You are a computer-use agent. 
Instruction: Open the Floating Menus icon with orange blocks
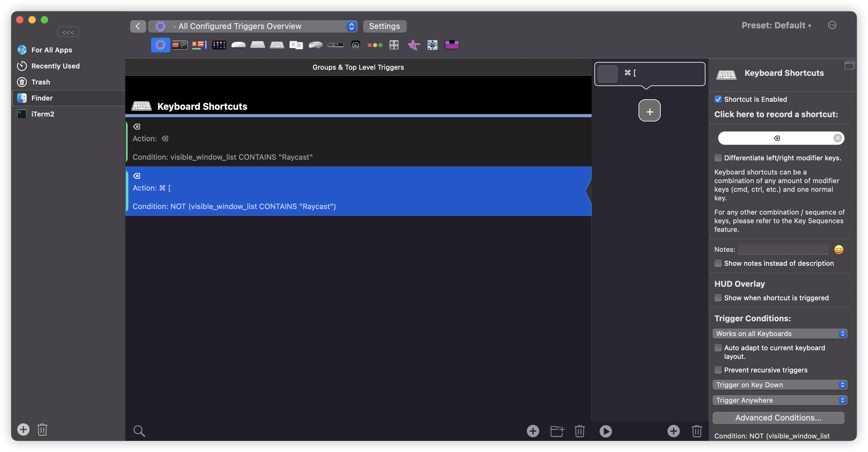pyautogui.click(x=199, y=45)
